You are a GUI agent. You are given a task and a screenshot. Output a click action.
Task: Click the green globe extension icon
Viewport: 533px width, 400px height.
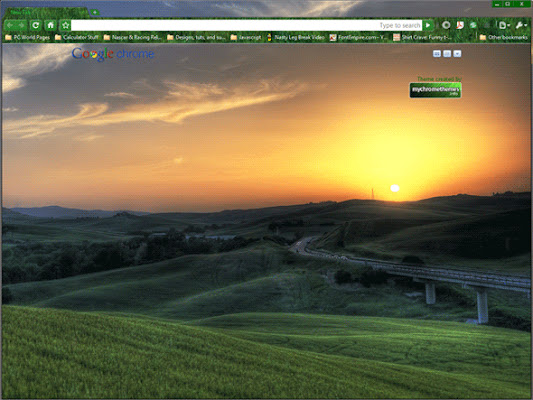pos(473,25)
